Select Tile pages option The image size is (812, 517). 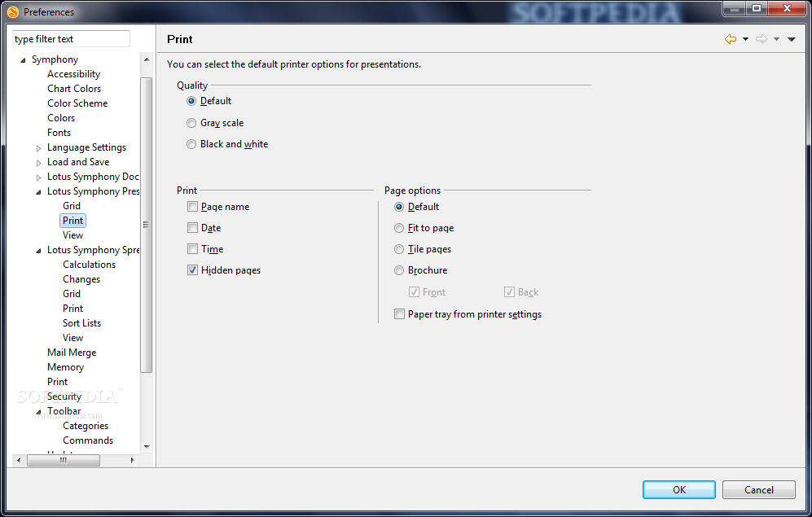pos(399,249)
